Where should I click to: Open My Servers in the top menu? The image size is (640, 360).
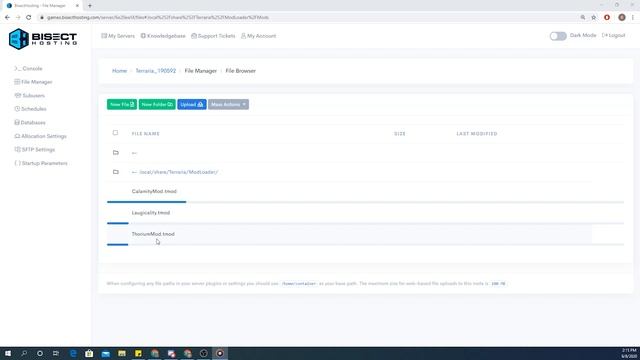[118, 36]
